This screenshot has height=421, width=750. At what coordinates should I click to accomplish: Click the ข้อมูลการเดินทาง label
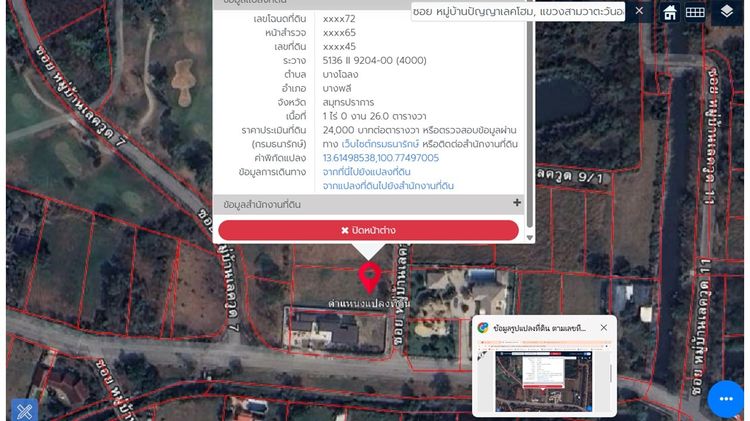[x=272, y=172]
